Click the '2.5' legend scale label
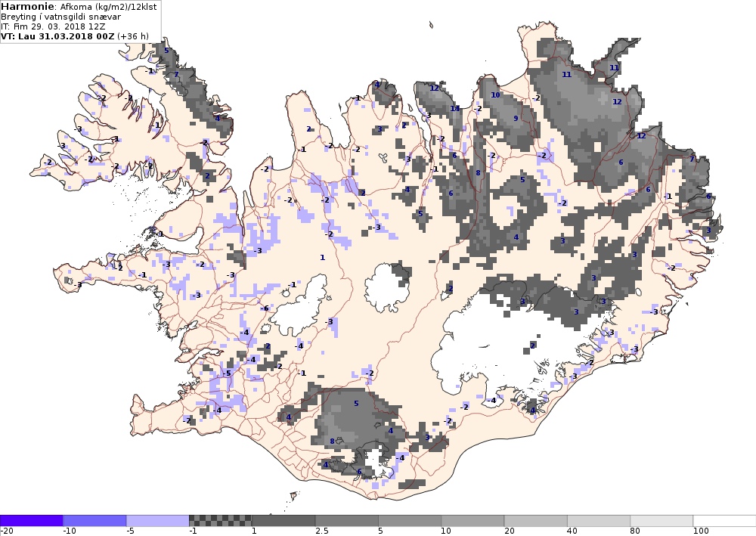This screenshot has width=756, height=536. click(x=321, y=531)
